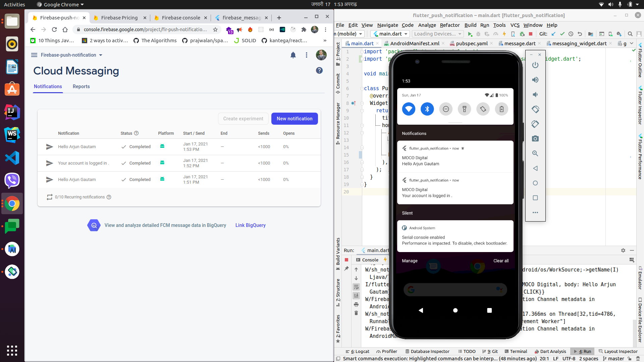Image resolution: width=644 pixels, height=362 pixels.
Task: Toggle Bluetooth quick setting in emulator
Action: 427,109
